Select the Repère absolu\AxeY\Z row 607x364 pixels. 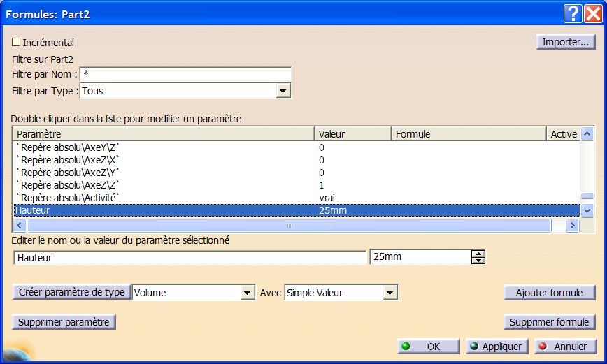[x=297, y=147]
